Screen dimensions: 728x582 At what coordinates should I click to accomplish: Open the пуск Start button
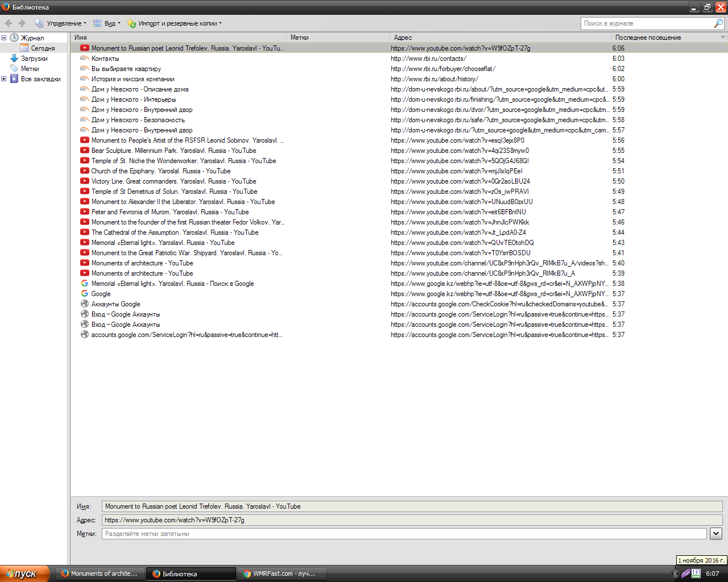[24, 573]
